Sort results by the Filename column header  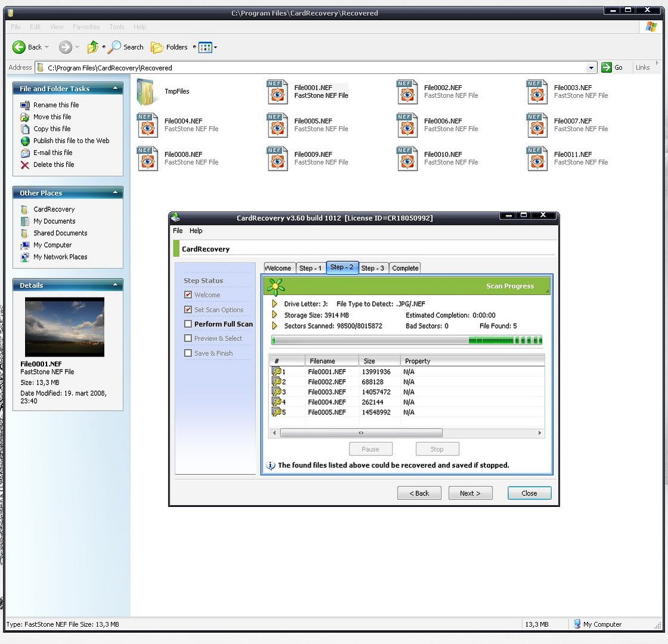click(332, 361)
